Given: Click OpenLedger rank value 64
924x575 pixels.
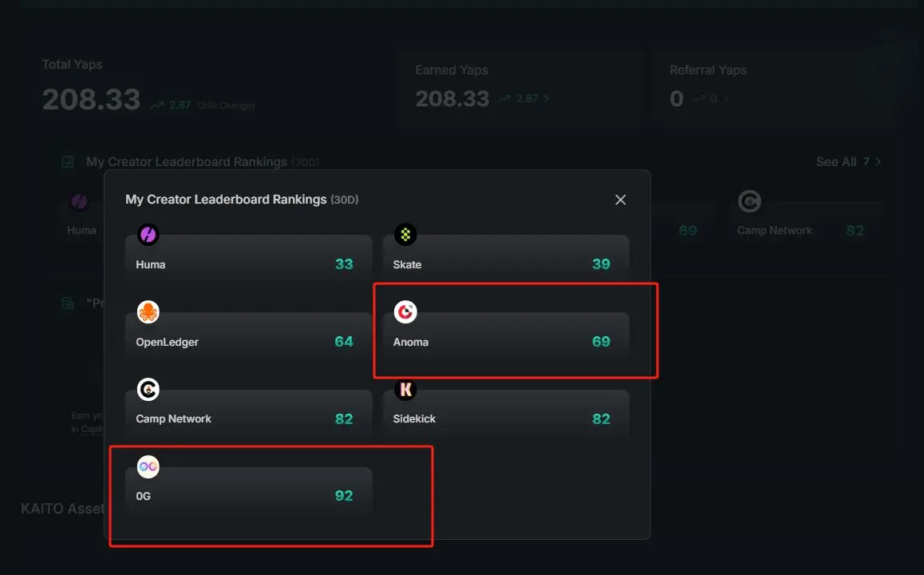Looking at the screenshot, I should [x=344, y=342].
